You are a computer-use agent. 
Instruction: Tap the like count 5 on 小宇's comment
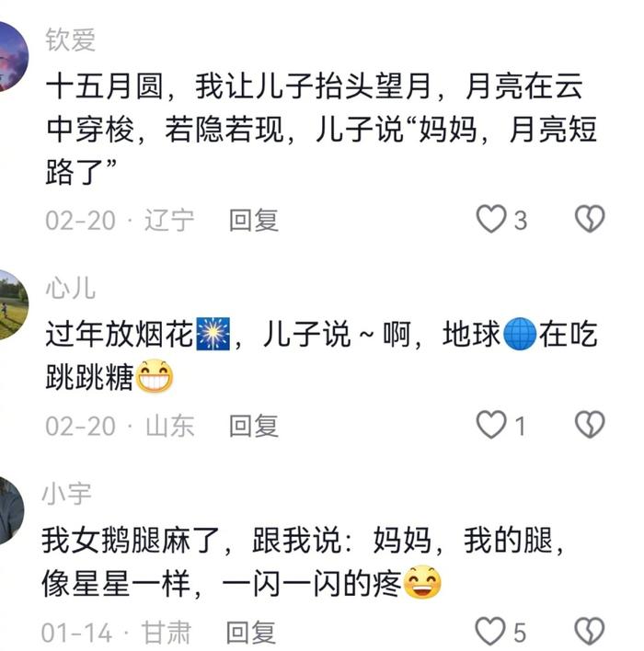pyautogui.click(x=520, y=633)
